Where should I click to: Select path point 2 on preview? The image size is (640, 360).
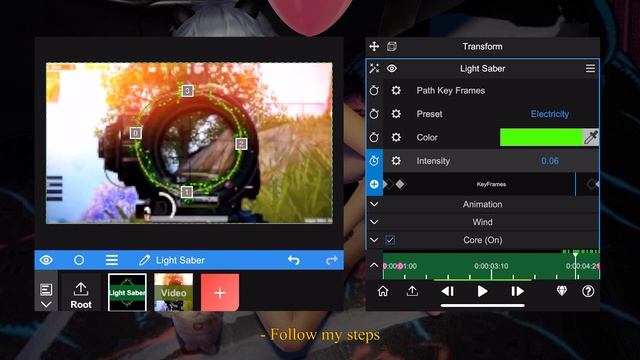[241, 144]
